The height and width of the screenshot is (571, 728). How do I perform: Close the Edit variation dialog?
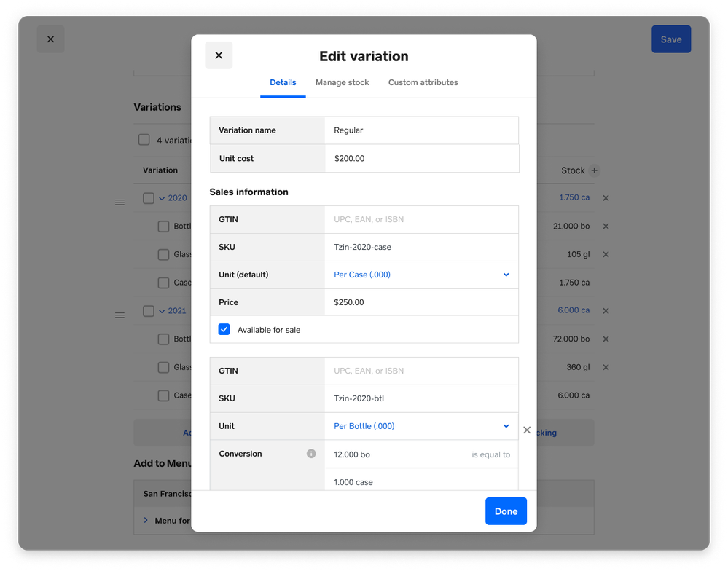coord(219,55)
